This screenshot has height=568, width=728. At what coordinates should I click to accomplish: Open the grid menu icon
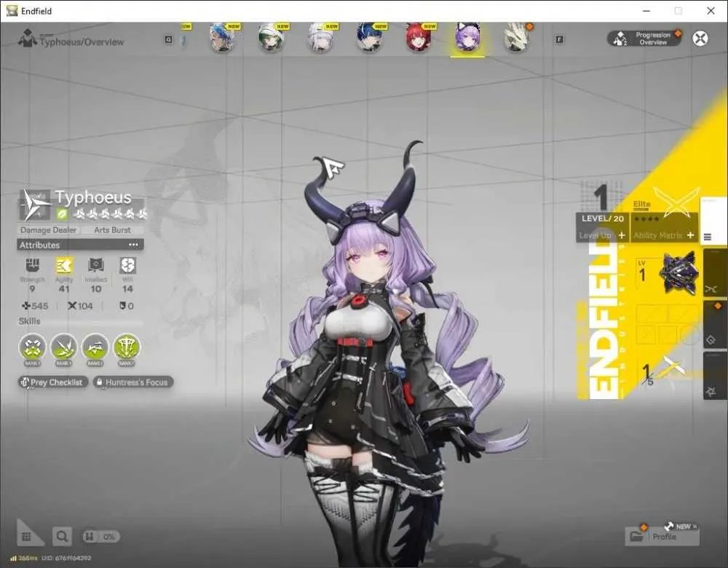click(x=26, y=537)
